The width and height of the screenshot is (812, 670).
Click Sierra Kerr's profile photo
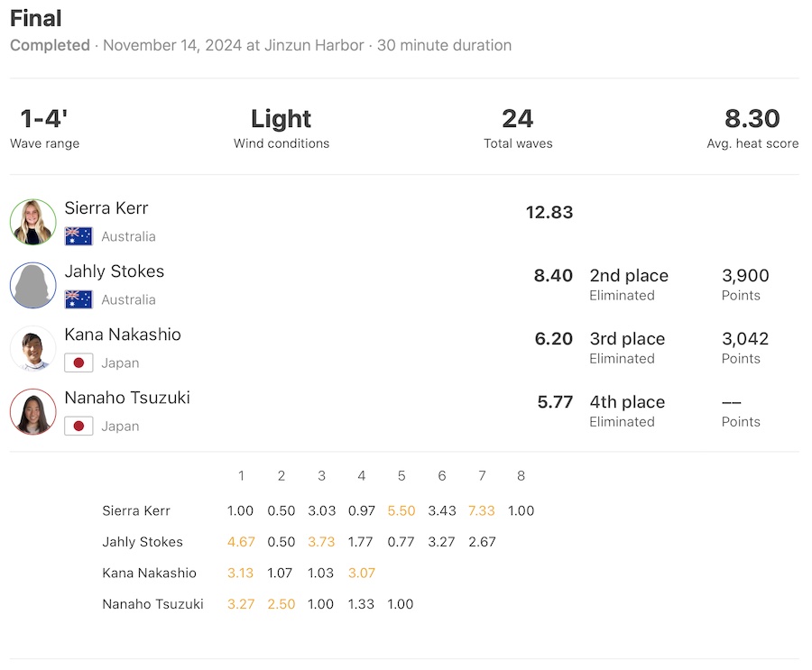33,222
